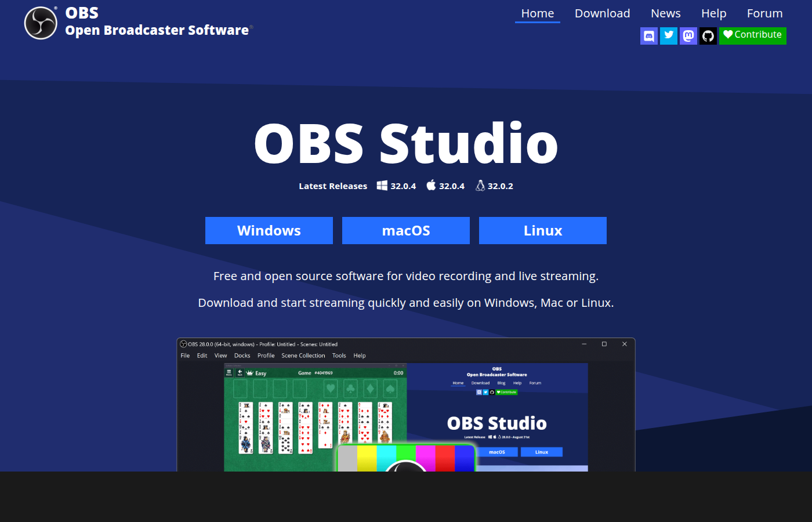The image size is (812, 522).
Task: Open the News page from the navbar
Action: [665, 13]
